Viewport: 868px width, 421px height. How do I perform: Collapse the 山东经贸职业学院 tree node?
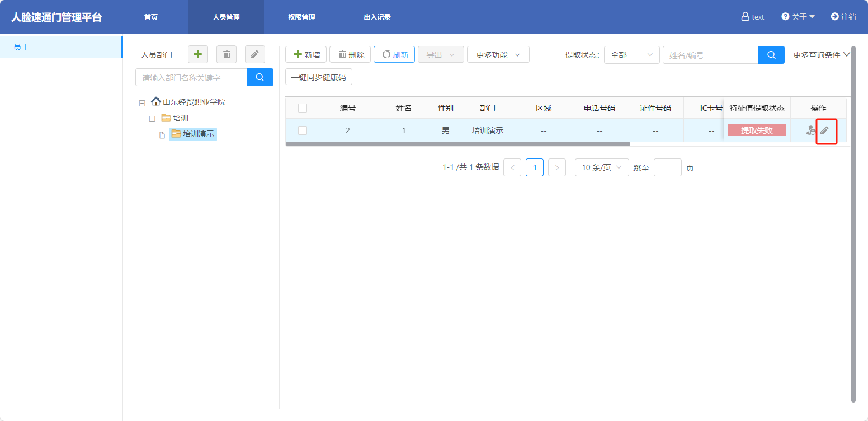142,103
